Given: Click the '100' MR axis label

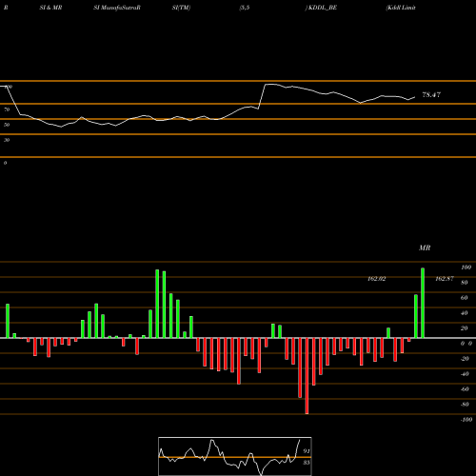Looking at the screenshot, I should [x=466, y=268].
